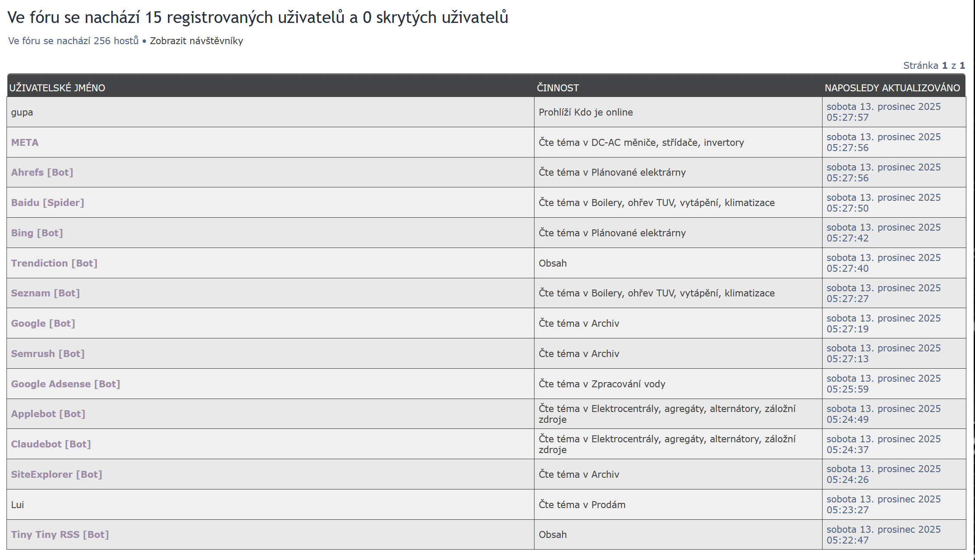
Task: Click Tiny Tiny RSS [Bot] username
Action: 60,534
